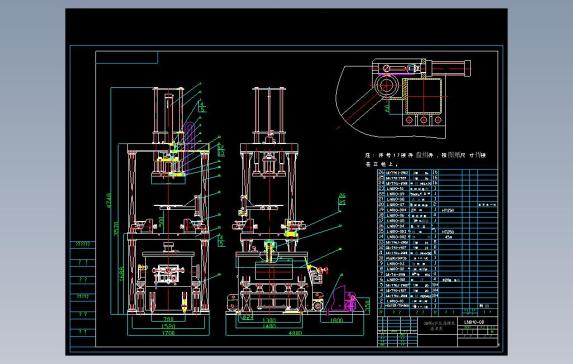Pick the 1300 dimension under side view
Viewport: 573px width, 364px height.
(269, 321)
